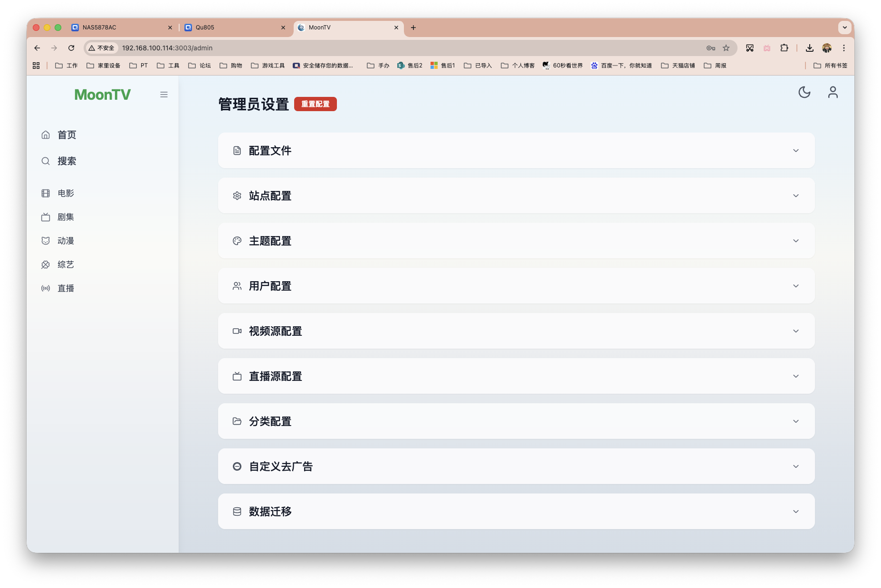881x588 pixels.
Task: Open the 动漫 anime section
Action: [65, 240]
